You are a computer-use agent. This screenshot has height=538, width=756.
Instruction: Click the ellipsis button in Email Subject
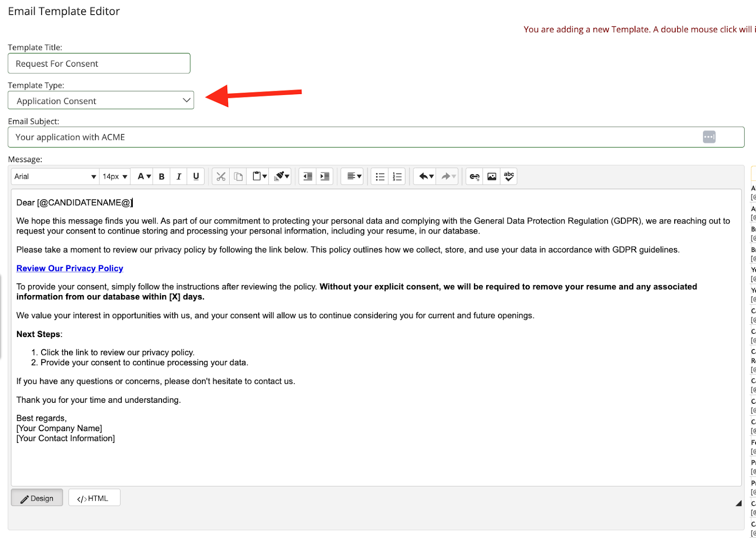pos(709,137)
